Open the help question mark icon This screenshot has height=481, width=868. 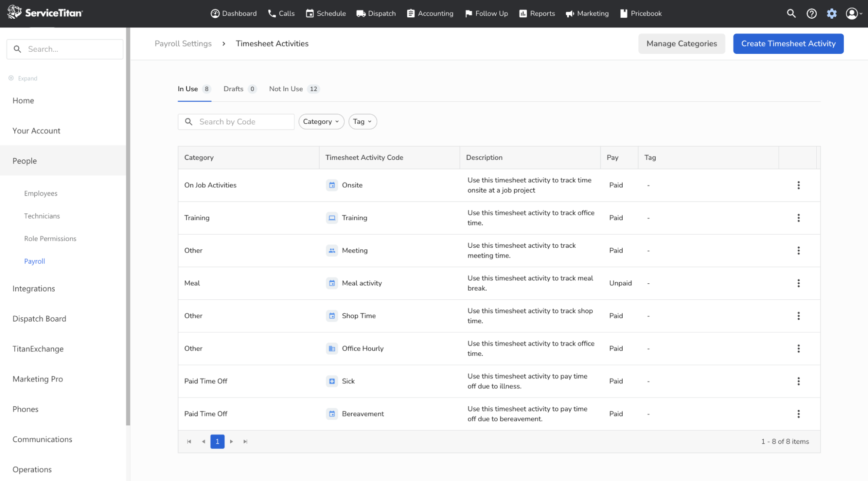pyautogui.click(x=811, y=13)
